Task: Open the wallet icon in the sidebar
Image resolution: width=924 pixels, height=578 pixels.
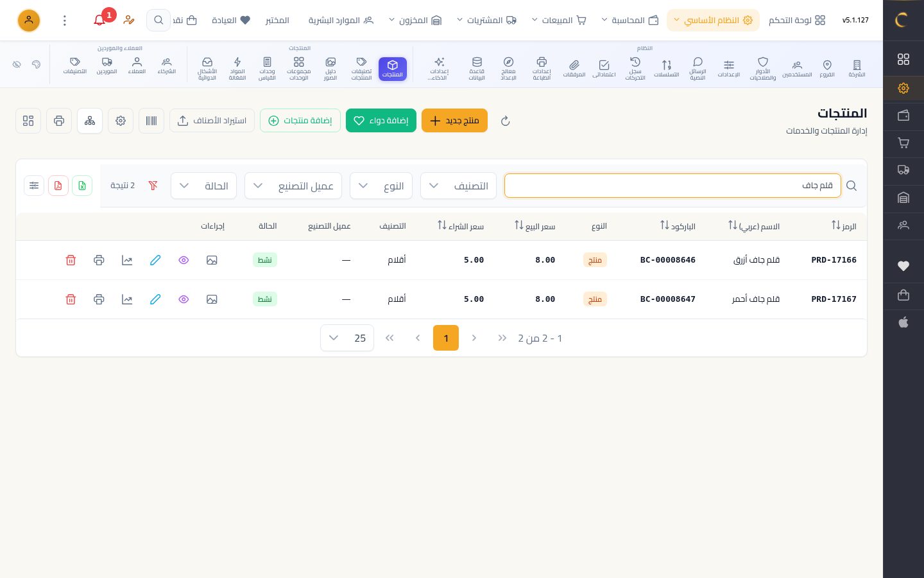Action: click(x=903, y=116)
